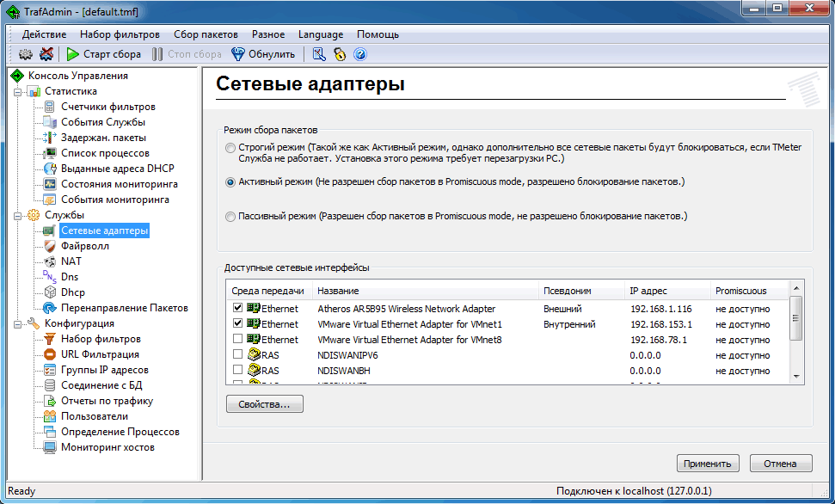Viewport: 835px width, 504px height.
Task: Collapse the Конфигурация tree branch
Action: (x=18, y=324)
